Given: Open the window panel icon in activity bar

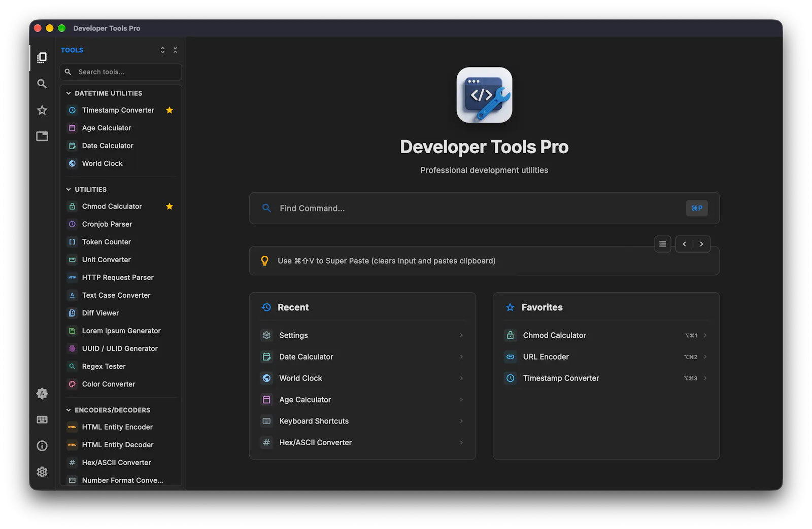Looking at the screenshot, I should click(x=42, y=136).
